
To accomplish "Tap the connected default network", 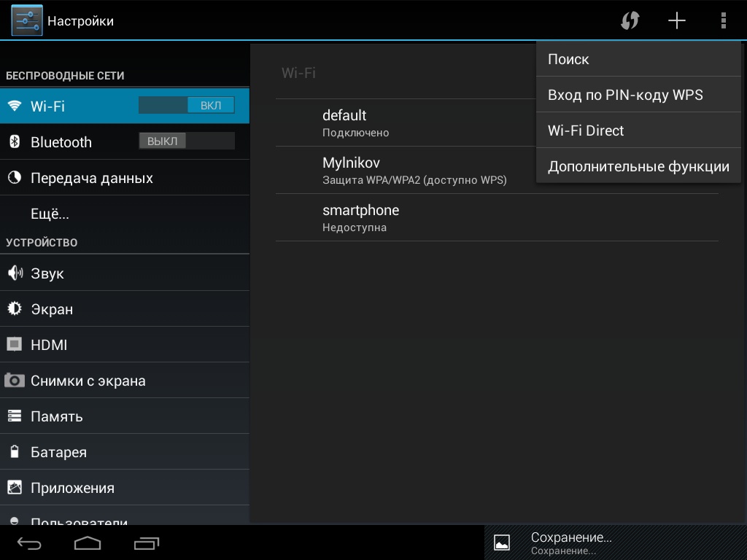I will [401, 122].
